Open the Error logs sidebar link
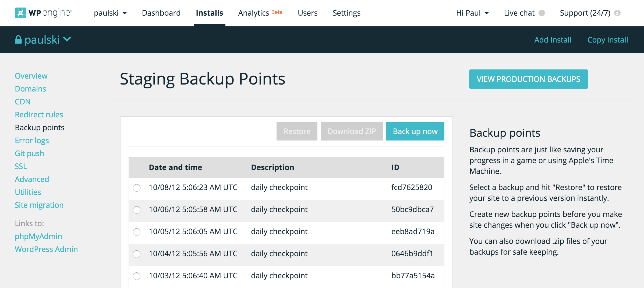The width and height of the screenshot is (644, 288). coord(32,141)
